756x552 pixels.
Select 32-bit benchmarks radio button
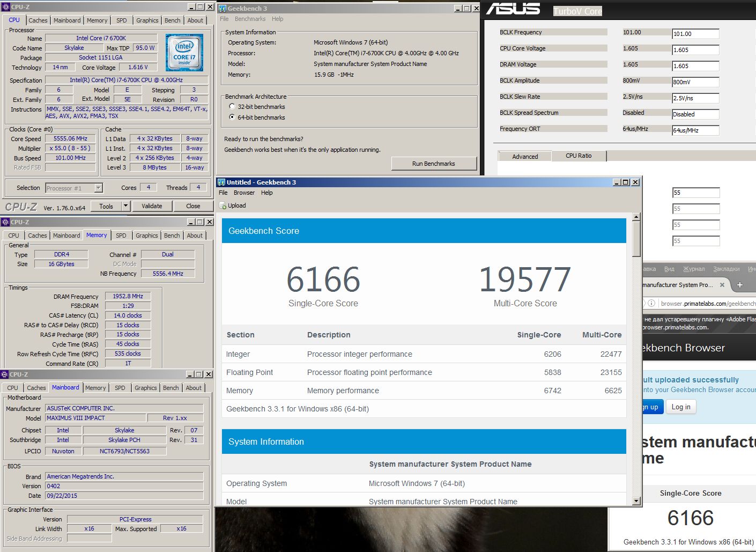pos(232,106)
